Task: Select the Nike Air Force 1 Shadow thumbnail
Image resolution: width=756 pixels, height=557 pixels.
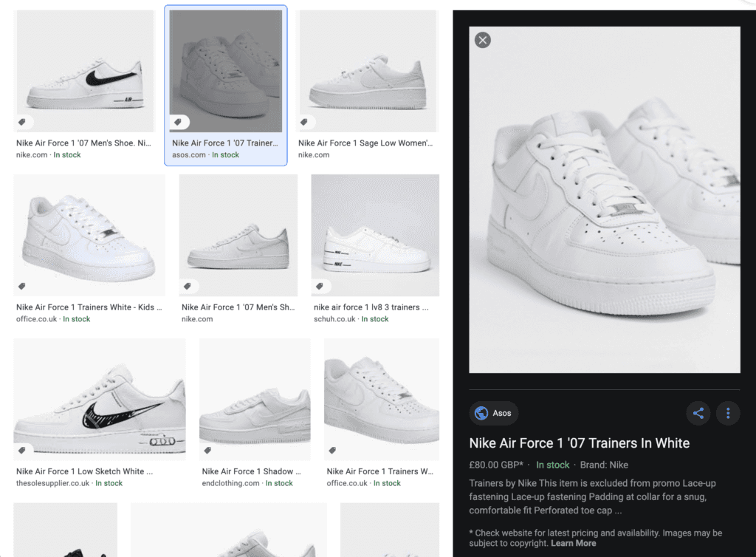Action: (x=255, y=400)
